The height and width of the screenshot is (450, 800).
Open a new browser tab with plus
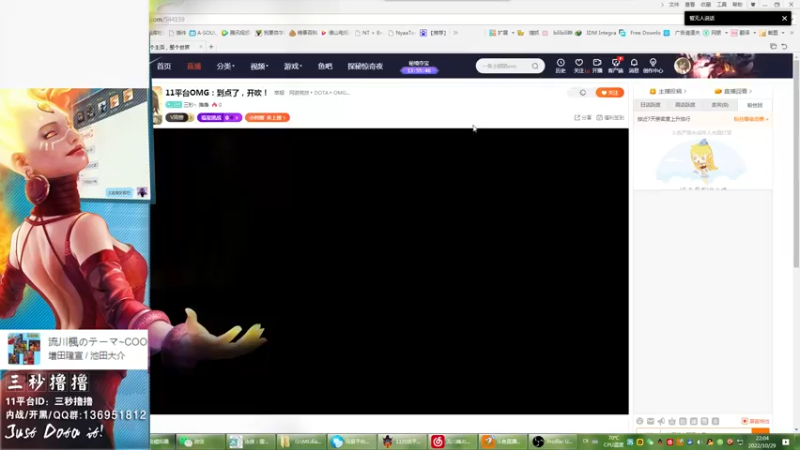click(x=211, y=47)
